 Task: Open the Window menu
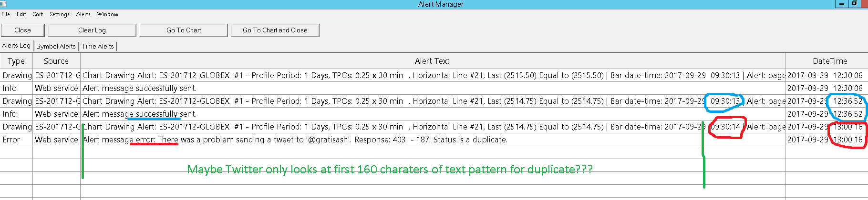tap(108, 14)
